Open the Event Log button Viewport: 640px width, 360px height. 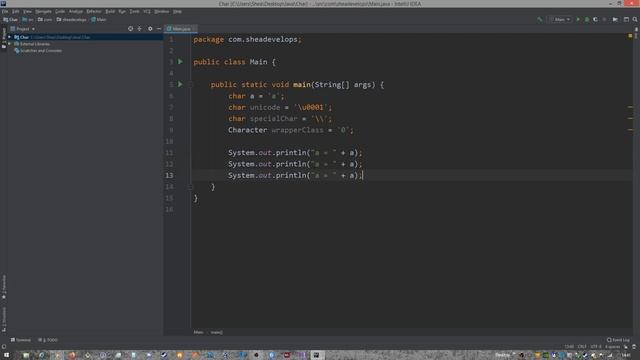(618, 340)
